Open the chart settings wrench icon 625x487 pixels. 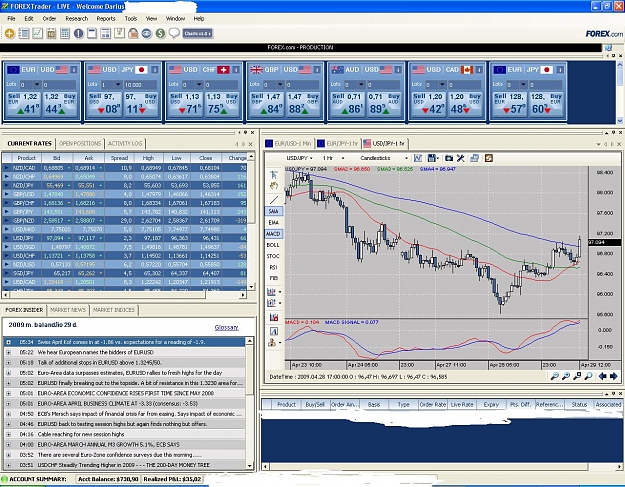point(460,158)
